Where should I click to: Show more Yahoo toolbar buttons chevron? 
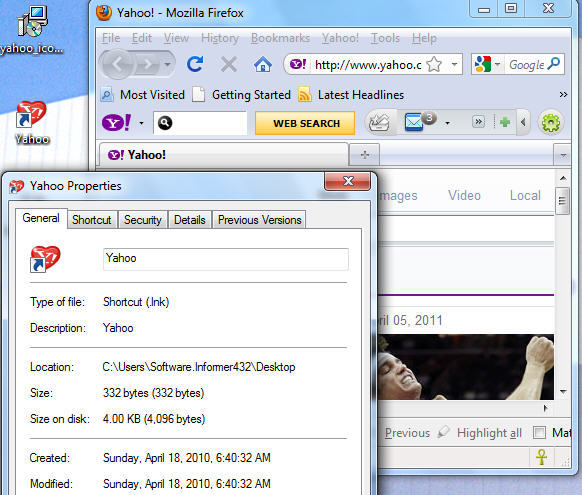click(x=478, y=122)
